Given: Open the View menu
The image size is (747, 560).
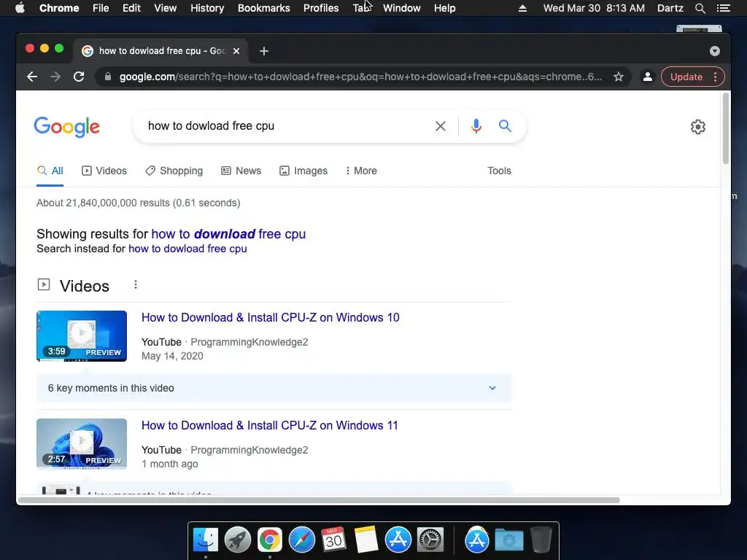Looking at the screenshot, I should [x=166, y=8].
